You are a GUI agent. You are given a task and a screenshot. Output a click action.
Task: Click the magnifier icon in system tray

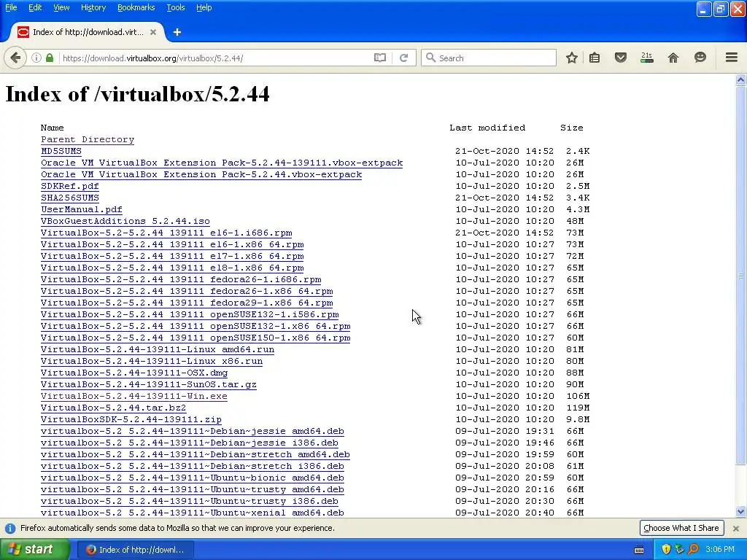point(693,550)
